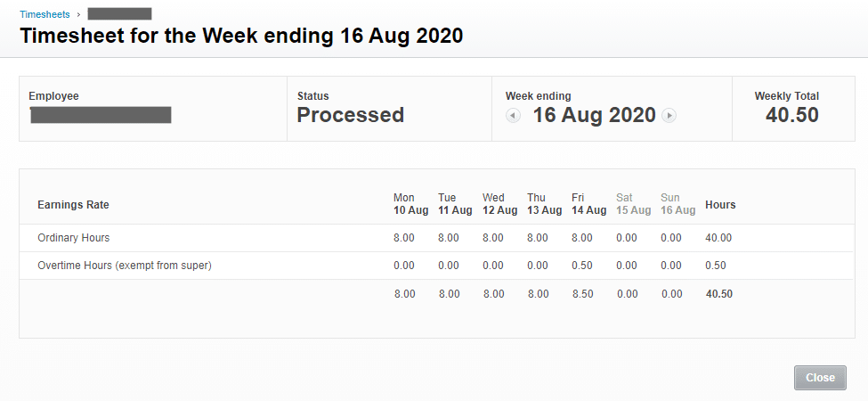The width and height of the screenshot is (868, 401).
Task: Open the Timesheets breadcrumb link
Action: tap(45, 14)
